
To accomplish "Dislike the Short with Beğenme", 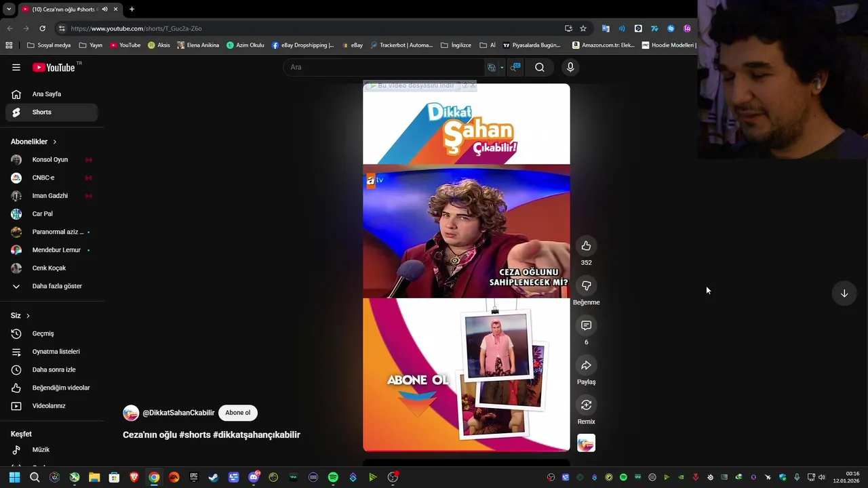I will click(587, 286).
